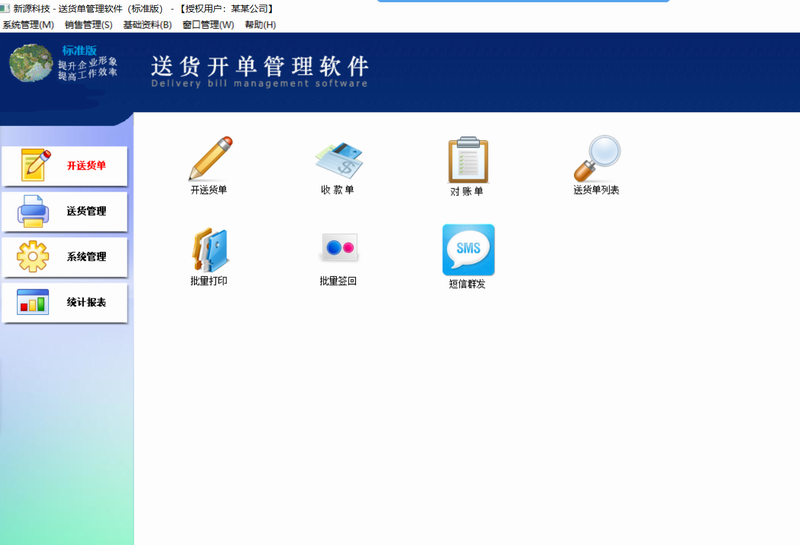The height and width of the screenshot is (545, 800).
Task: Open the 基础资料(B) menu
Action: pyautogui.click(x=147, y=25)
